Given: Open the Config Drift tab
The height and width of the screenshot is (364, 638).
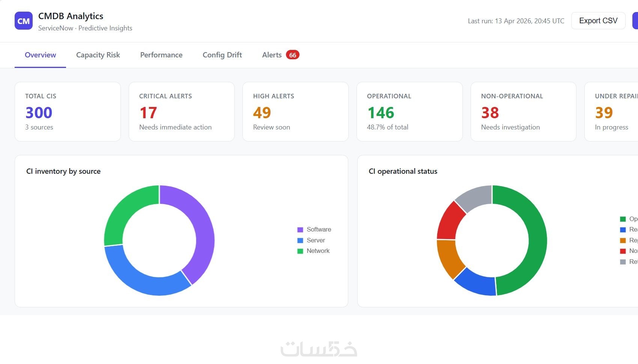Looking at the screenshot, I should click(222, 55).
